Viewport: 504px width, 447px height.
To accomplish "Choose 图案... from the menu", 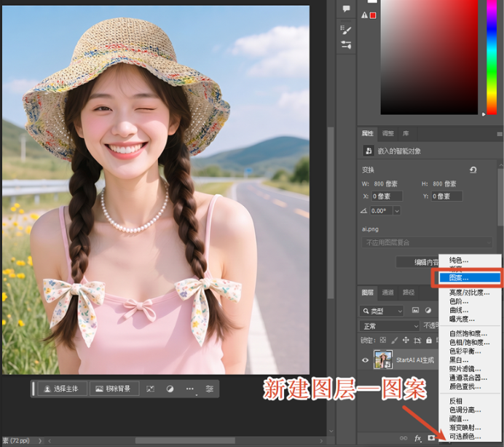I will coord(470,278).
